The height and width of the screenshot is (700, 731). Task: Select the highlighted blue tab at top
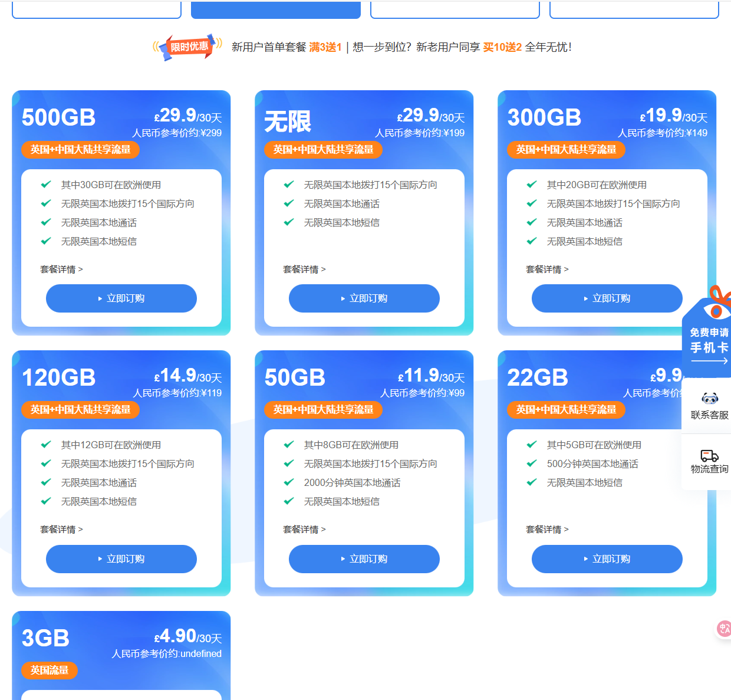pyautogui.click(x=276, y=9)
